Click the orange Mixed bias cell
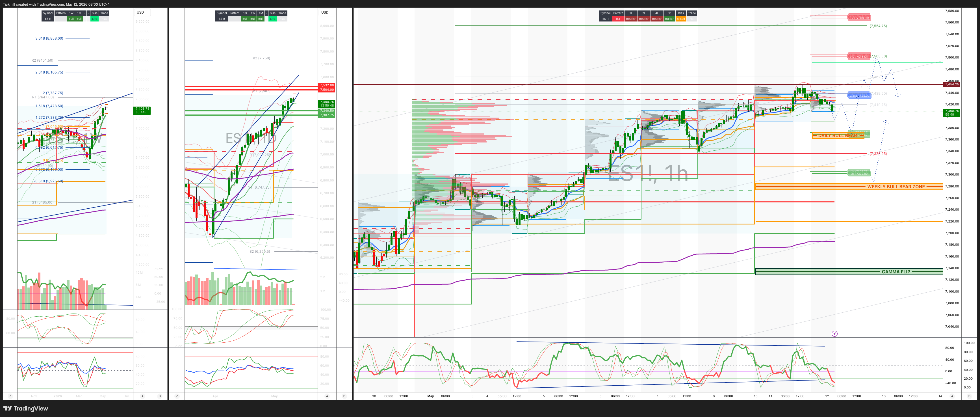Viewport: 980px width, 417px height. (x=681, y=19)
